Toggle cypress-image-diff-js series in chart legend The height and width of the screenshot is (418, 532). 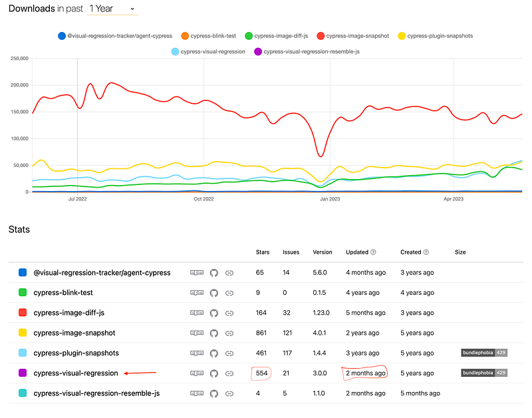pyautogui.click(x=276, y=36)
